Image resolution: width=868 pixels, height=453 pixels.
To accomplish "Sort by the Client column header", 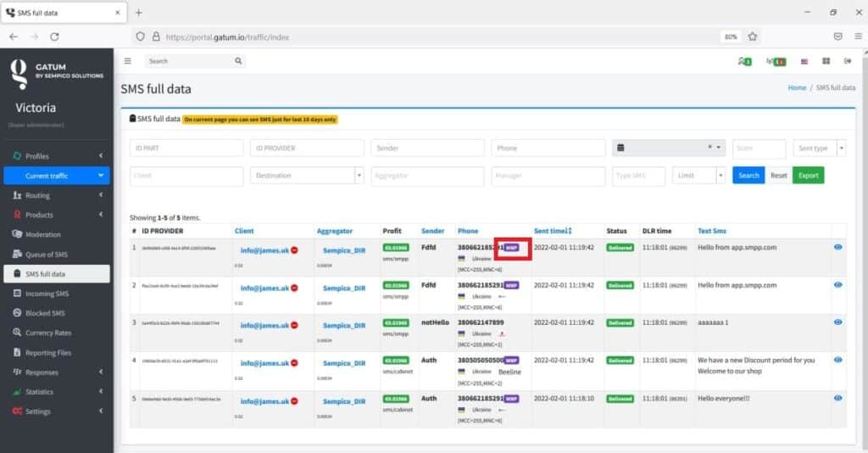I will point(244,231).
